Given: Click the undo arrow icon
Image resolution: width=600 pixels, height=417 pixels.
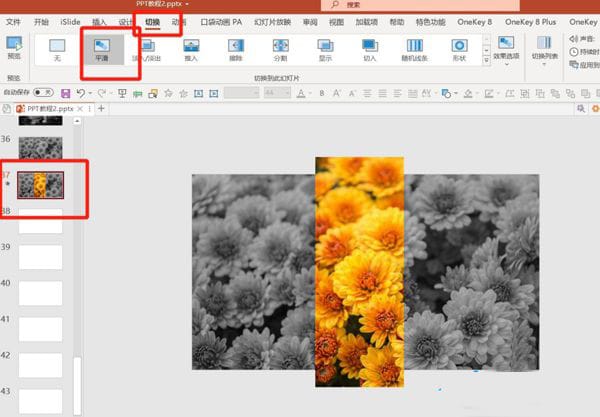Looking at the screenshot, I should coord(80,93).
